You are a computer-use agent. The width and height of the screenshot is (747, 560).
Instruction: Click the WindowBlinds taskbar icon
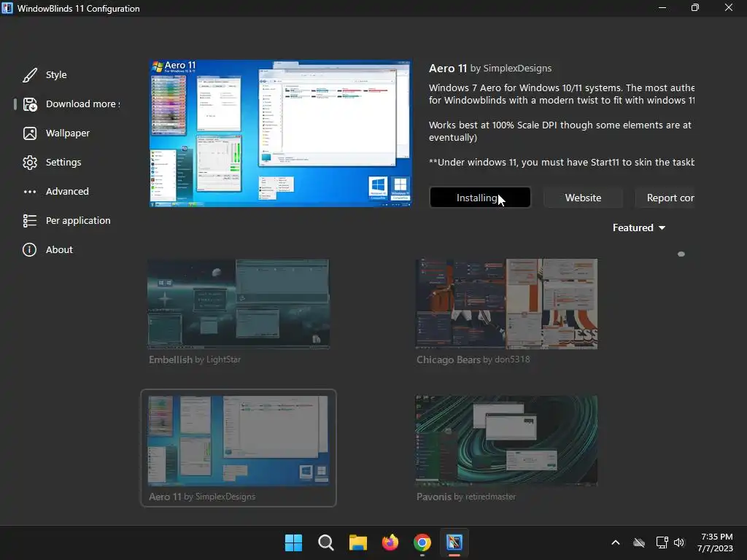click(454, 542)
